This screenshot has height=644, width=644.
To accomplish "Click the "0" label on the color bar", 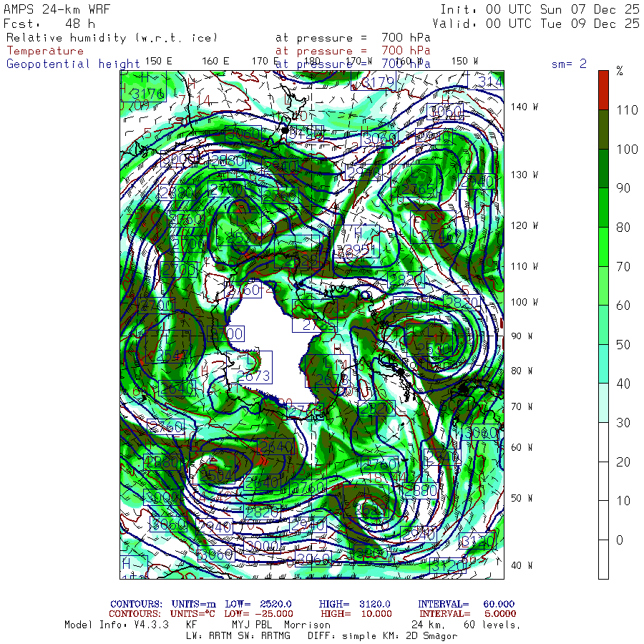I will click(x=620, y=540).
